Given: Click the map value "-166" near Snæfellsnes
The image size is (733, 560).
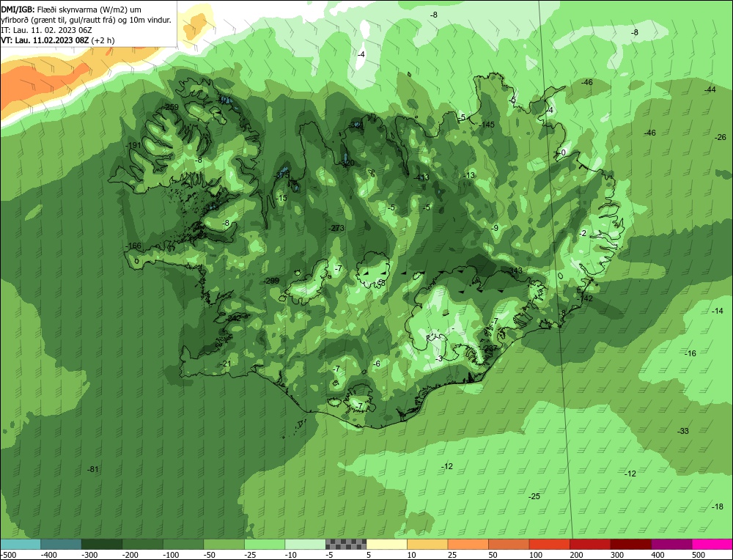Looking at the screenshot, I should [133, 246].
